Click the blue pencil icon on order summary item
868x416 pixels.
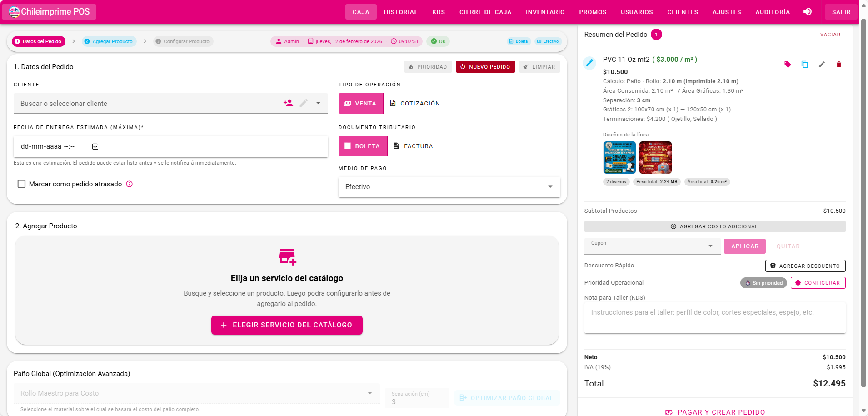tap(589, 63)
